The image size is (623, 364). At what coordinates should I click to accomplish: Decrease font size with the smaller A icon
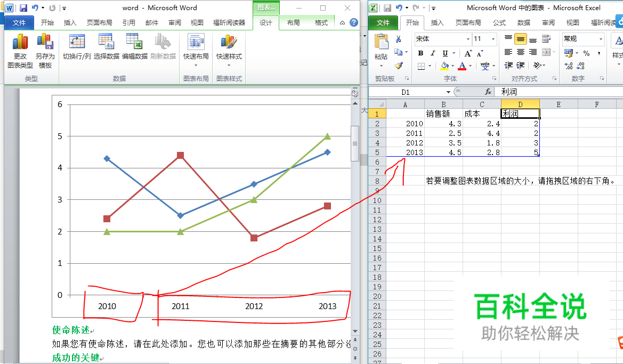click(480, 53)
